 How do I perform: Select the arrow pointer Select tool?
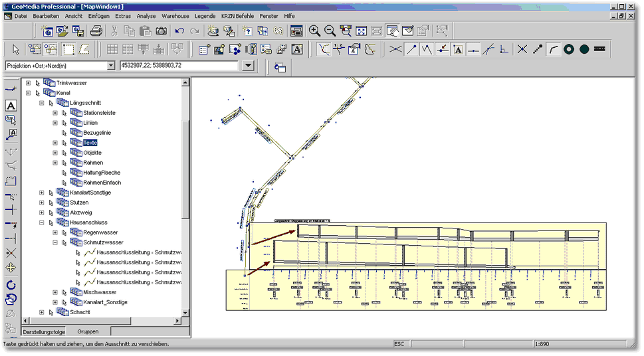[16, 49]
